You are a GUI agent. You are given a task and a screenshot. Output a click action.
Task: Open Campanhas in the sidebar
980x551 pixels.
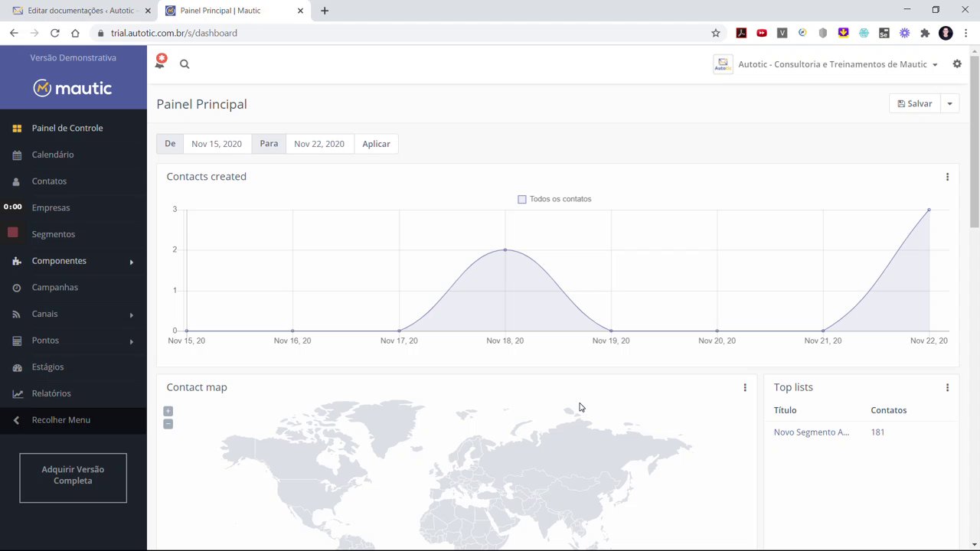coord(54,287)
